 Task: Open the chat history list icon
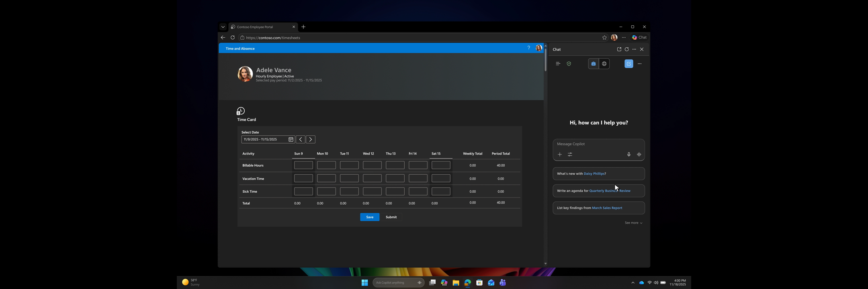558,63
